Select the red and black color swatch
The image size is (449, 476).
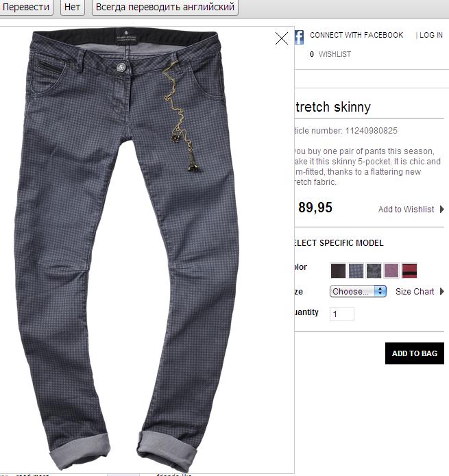click(409, 271)
